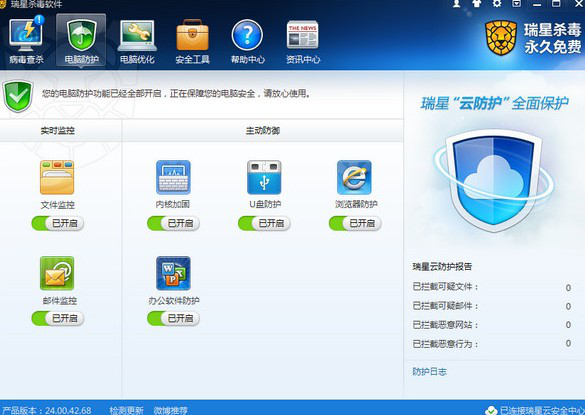Disable the 浏览器防护 switch
585x415 pixels.
click(x=355, y=223)
